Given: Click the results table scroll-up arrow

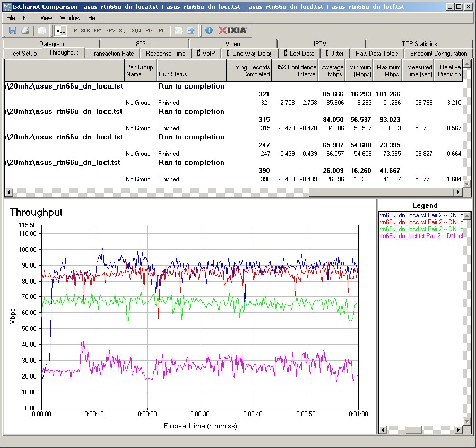Looking at the screenshot, I should pyautogui.click(x=467, y=64).
